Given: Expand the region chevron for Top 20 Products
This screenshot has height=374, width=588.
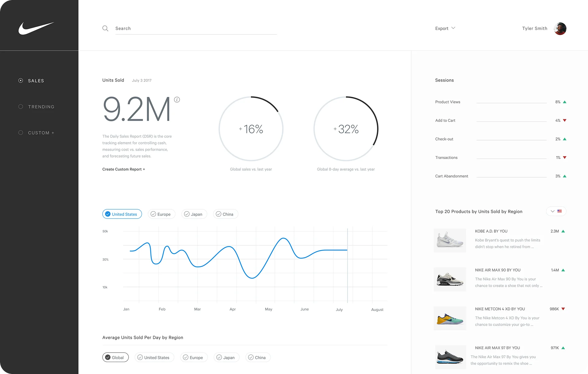Looking at the screenshot, I should coord(552,211).
